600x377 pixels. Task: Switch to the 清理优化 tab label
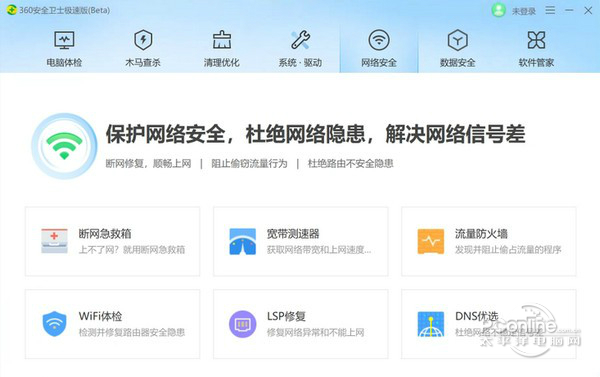click(x=222, y=62)
